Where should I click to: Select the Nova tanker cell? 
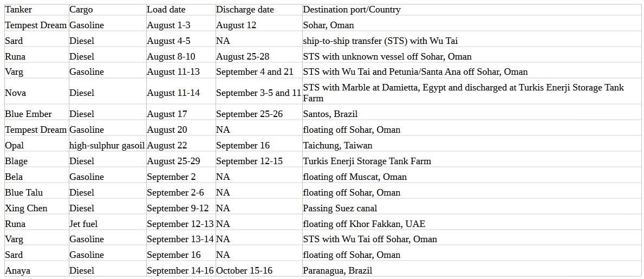(x=16, y=93)
